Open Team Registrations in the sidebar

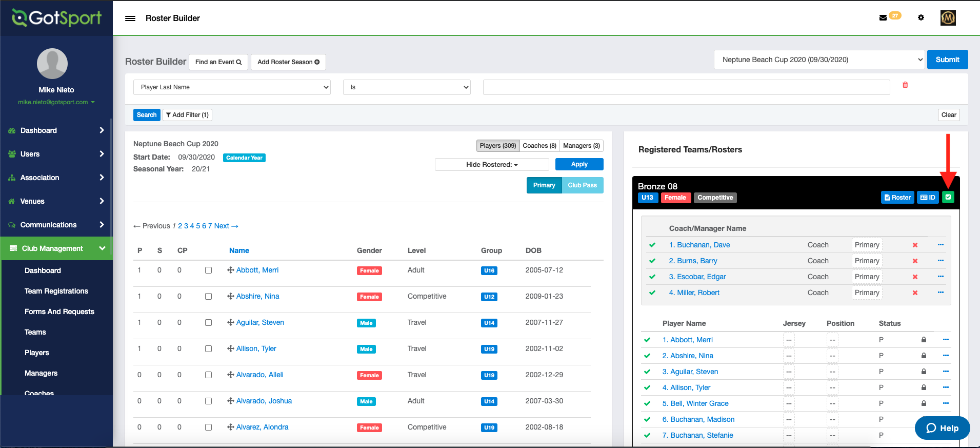(x=56, y=291)
